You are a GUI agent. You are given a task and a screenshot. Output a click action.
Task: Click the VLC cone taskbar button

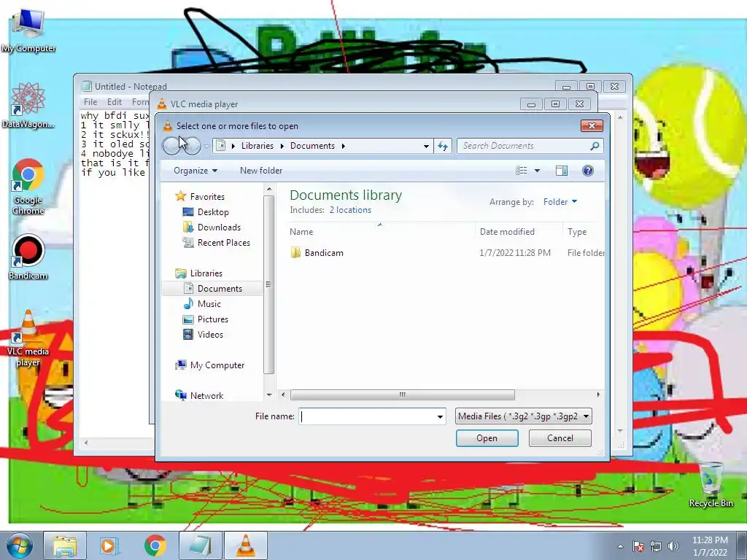tap(245, 545)
